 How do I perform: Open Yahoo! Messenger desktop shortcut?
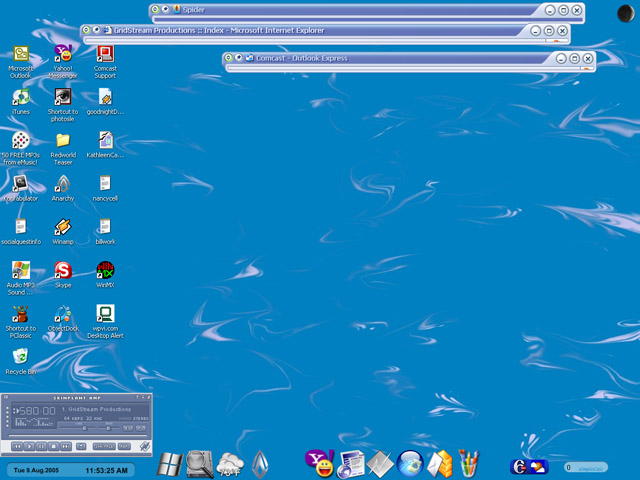click(x=63, y=54)
